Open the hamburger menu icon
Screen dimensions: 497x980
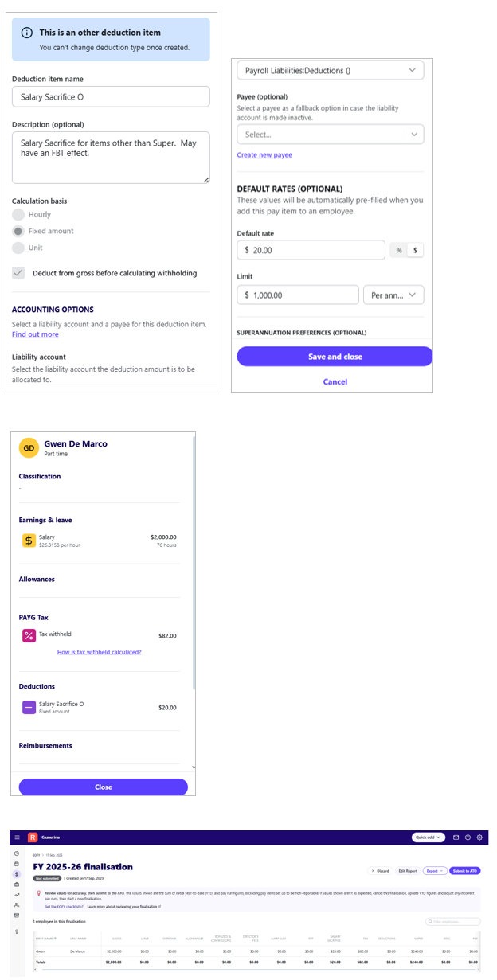17,837
